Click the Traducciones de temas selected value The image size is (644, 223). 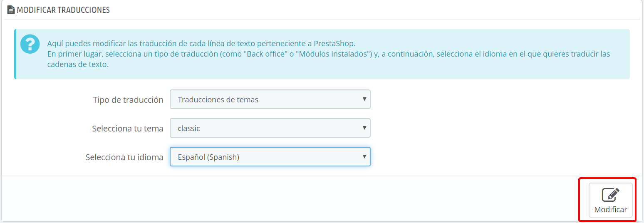[218, 100]
